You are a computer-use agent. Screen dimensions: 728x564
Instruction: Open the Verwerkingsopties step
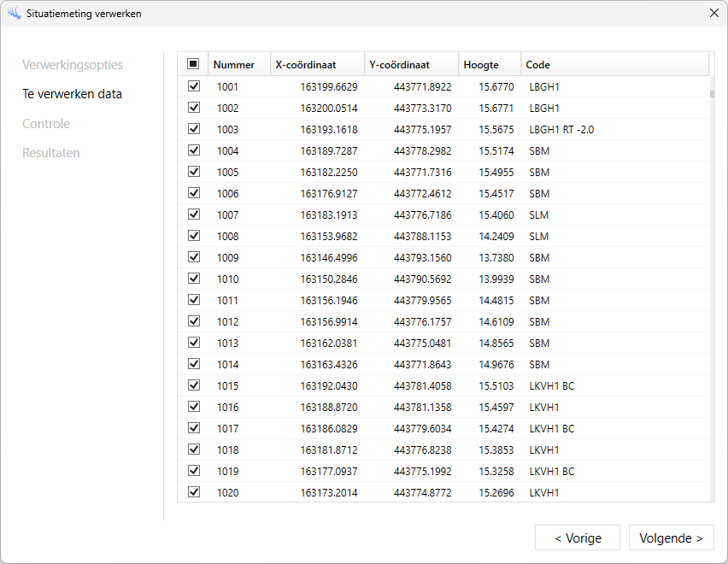coord(73,65)
